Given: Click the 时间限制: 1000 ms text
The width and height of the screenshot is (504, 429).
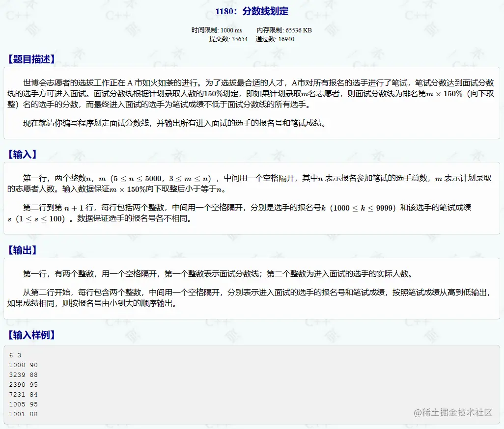Looking at the screenshot, I should coord(217,30).
